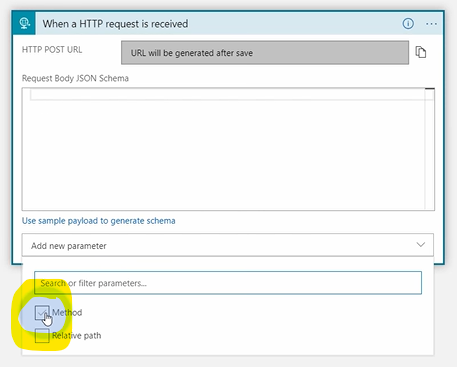Select the Method label text
Viewport: 457px width, 367px height.
point(67,313)
